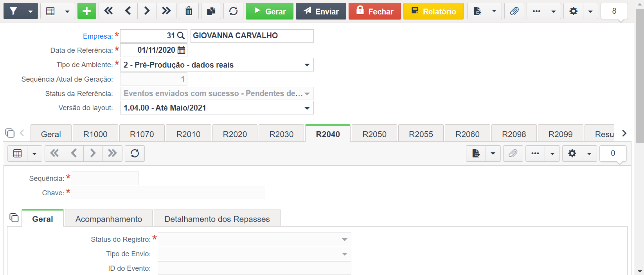Viewport: 644px width, 275px height.
Task: Click the green Gerar button
Action: (270, 11)
